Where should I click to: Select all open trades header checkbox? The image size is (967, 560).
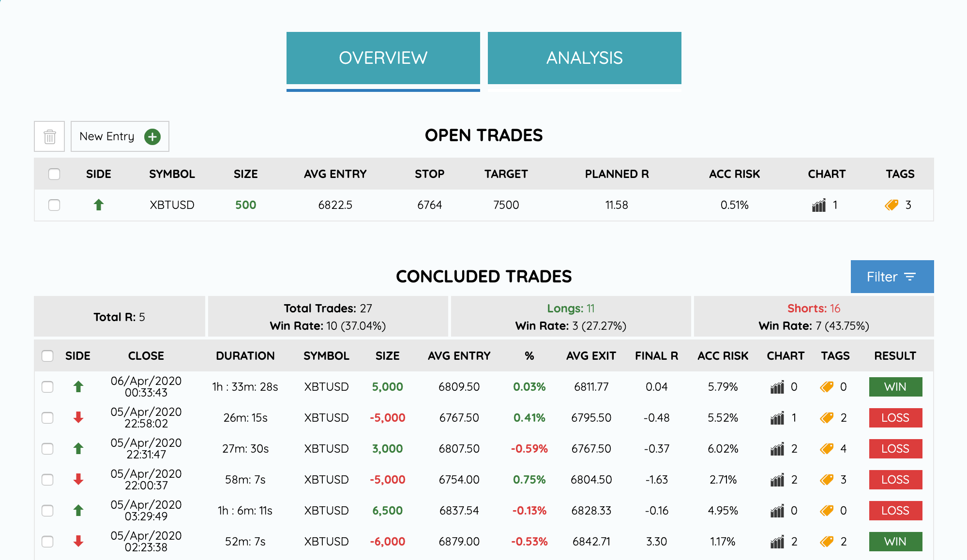point(54,174)
